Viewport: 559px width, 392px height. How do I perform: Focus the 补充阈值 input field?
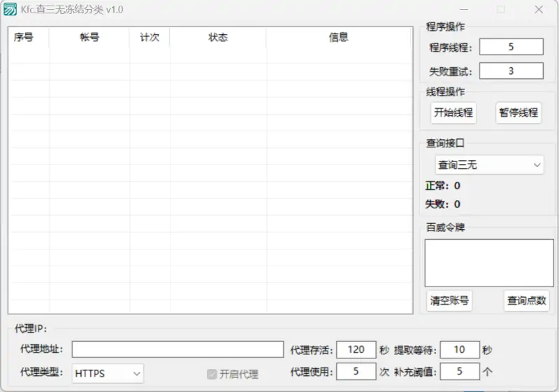[459, 372]
